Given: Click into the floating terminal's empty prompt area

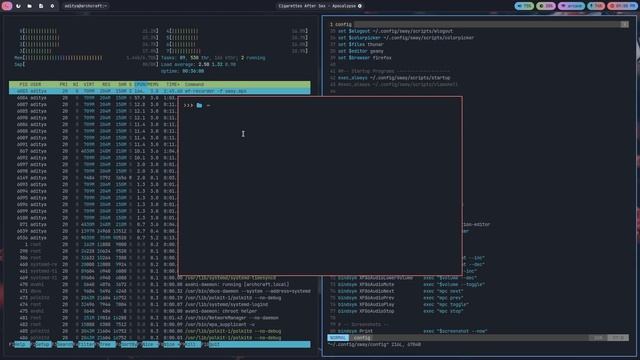Looking at the screenshot, I should (320, 186).
